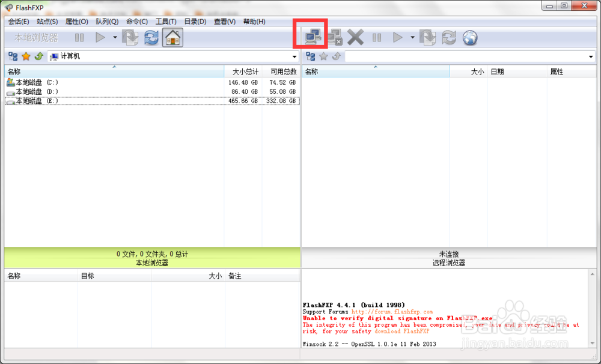Viewport: 601px width, 364px height.
Task: Click the queue 大小 column header
Action: (188, 276)
